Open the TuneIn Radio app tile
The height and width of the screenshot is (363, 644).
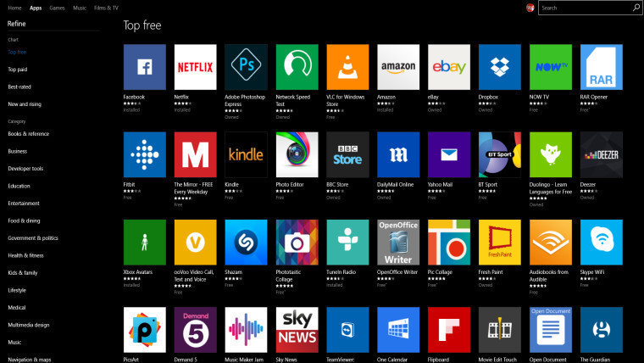[x=347, y=242]
